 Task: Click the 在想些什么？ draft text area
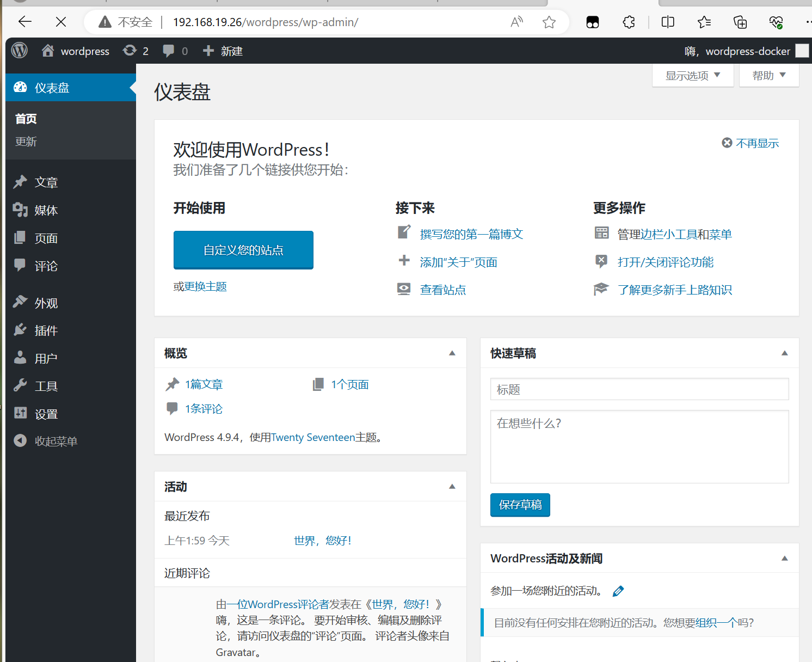[x=639, y=446]
